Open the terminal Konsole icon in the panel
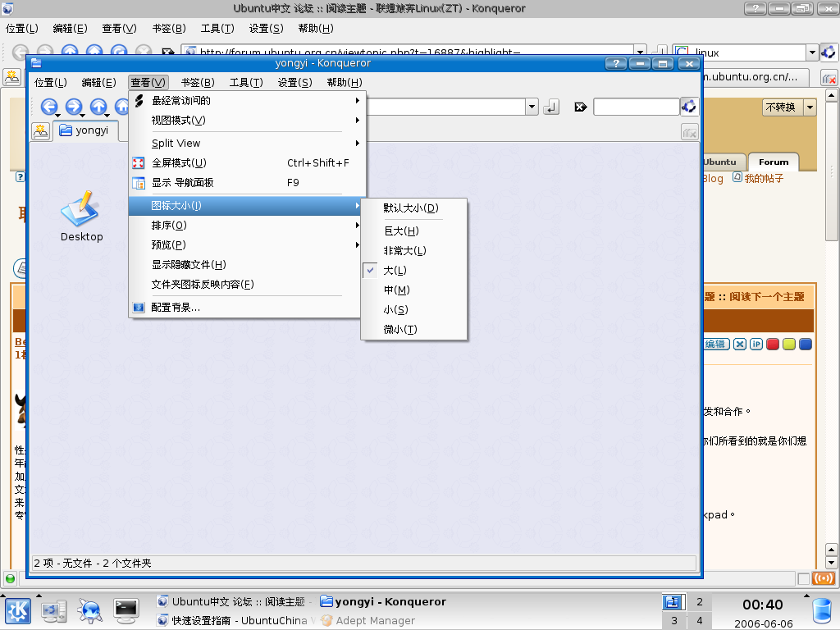Image resolution: width=840 pixels, height=630 pixels. 126,610
